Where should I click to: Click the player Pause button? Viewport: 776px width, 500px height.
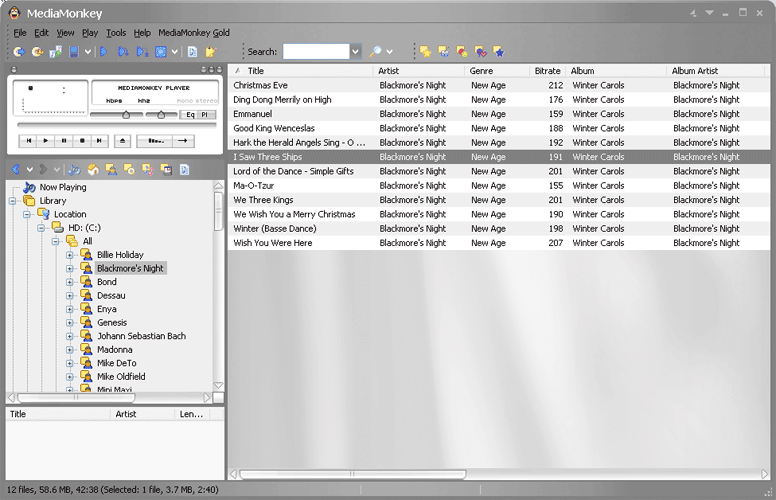tap(64, 141)
